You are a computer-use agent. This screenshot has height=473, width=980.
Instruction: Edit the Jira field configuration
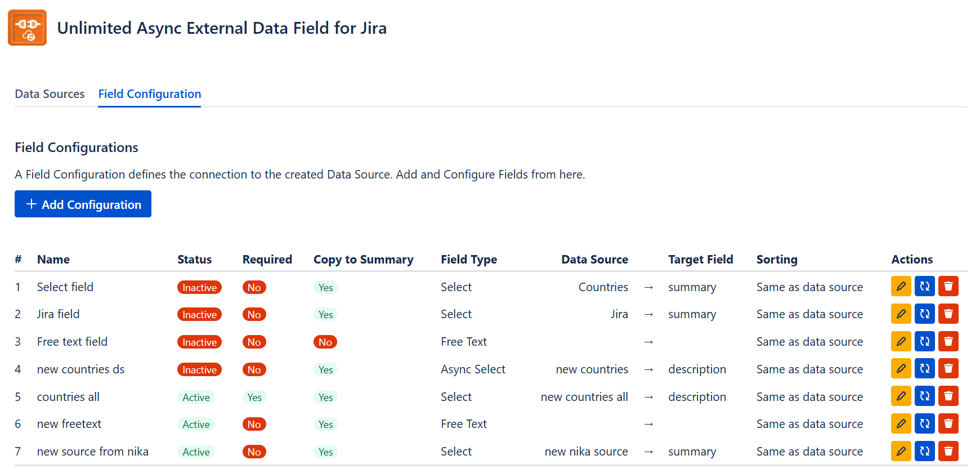(x=901, y=314)
